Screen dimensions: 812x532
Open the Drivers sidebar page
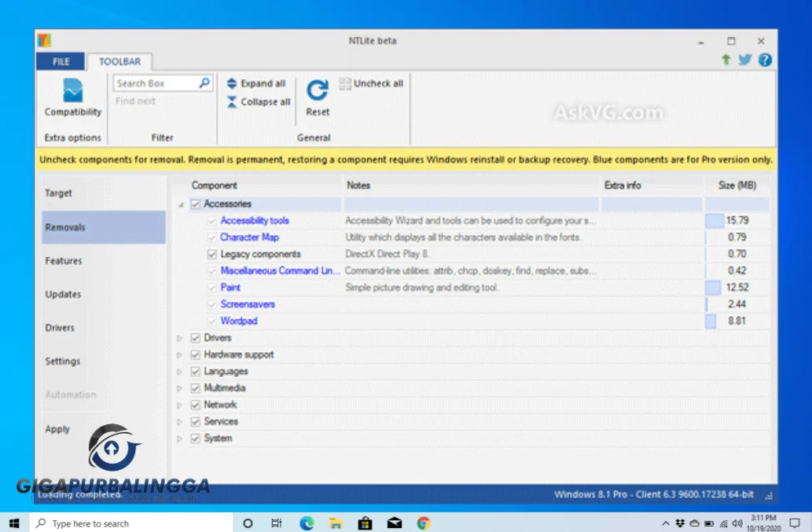tap(104, 328)
